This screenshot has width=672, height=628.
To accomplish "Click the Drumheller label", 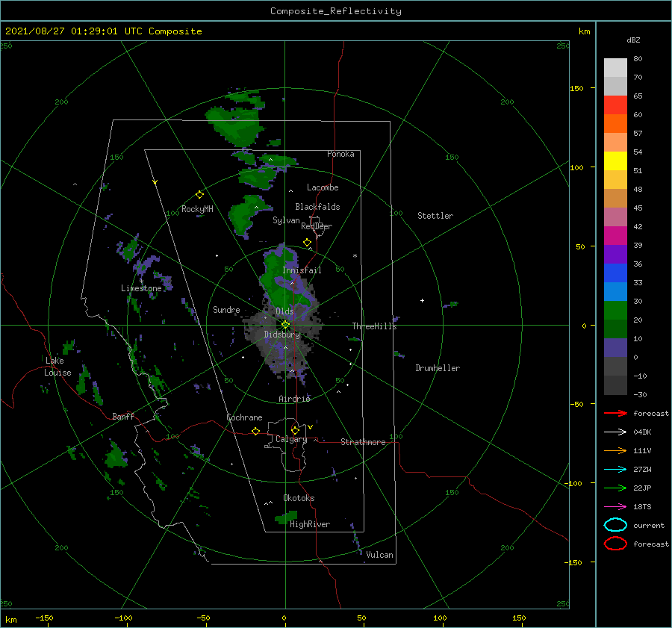I will tap(438, 368).
